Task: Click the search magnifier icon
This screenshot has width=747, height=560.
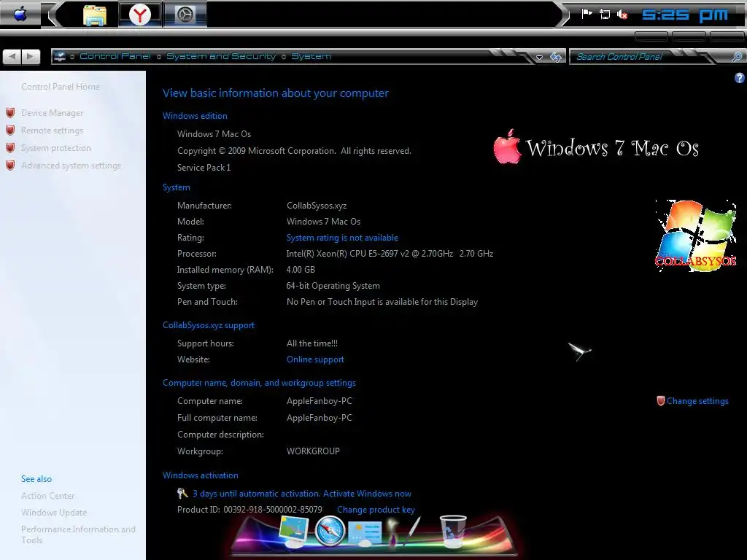Action: point(737,57)
